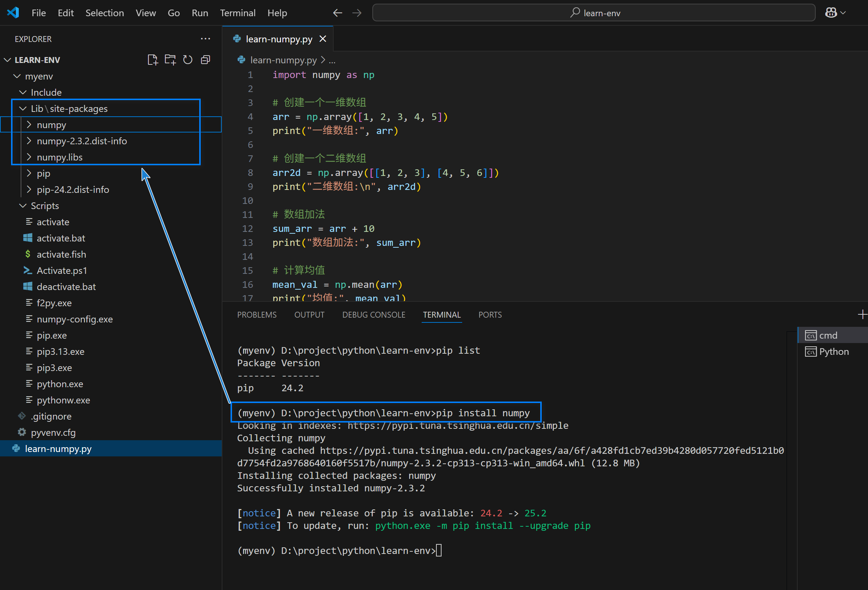The image size is (868, 590).
Task: Switch to the TERMINAL panel tab
Action: point(442,315)
